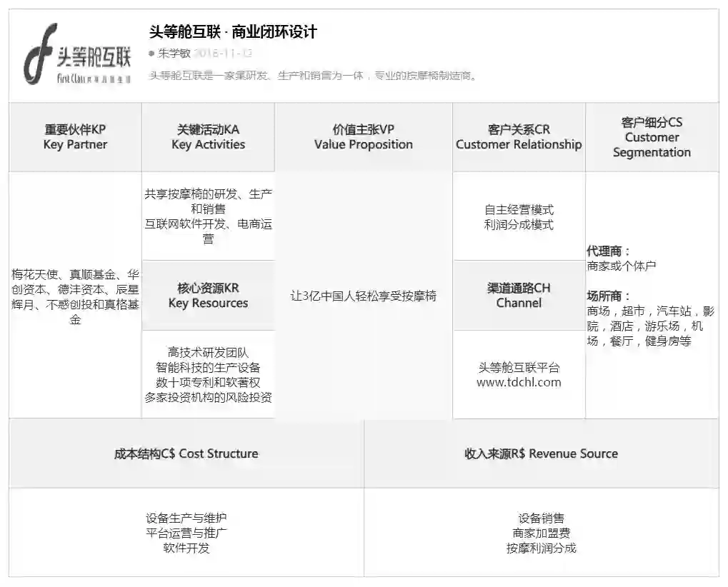Click the 头等舱互联平台 text
The width and height of the screenshot is (728, 587).
pos(519,368)
